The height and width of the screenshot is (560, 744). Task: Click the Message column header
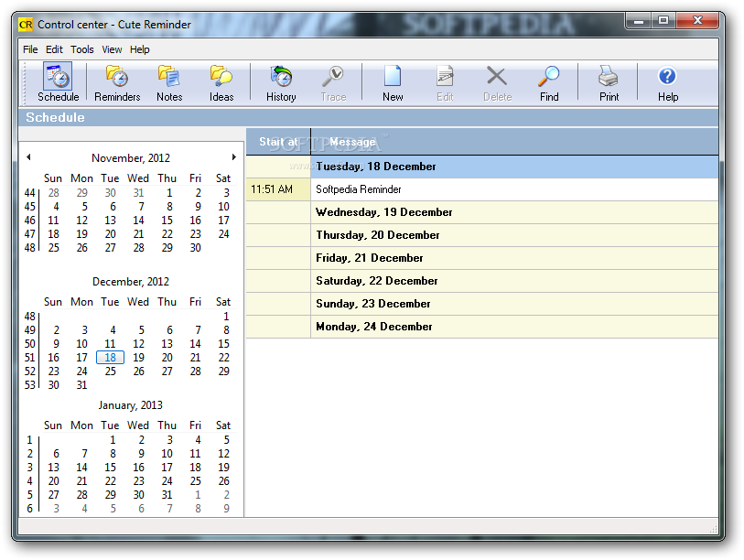coord(514,142)
